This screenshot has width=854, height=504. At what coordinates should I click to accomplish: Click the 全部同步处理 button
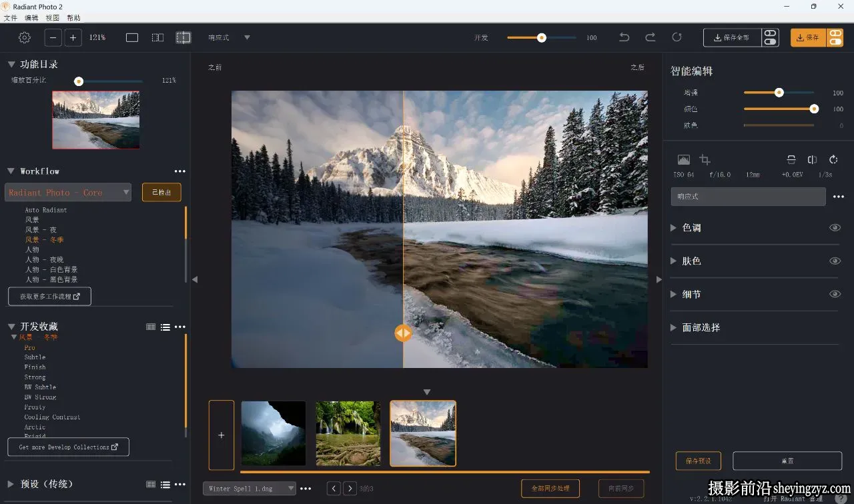[550, 488]
